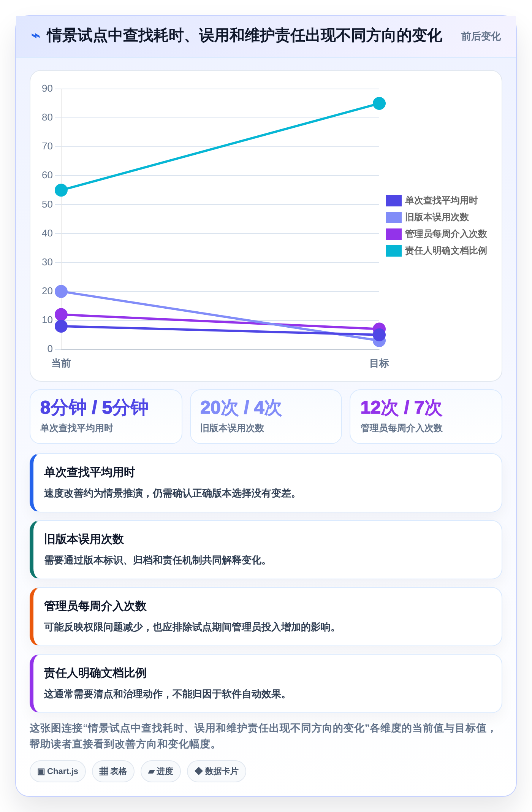
Task: Click text 这通常需要清点和治理动作
Action: pyautogui.click(x=103, y=694)
